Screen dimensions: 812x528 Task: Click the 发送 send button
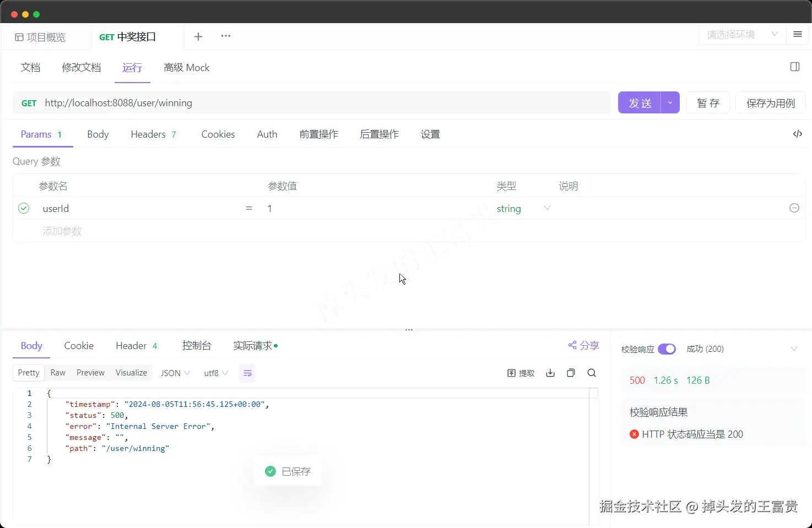640,103
